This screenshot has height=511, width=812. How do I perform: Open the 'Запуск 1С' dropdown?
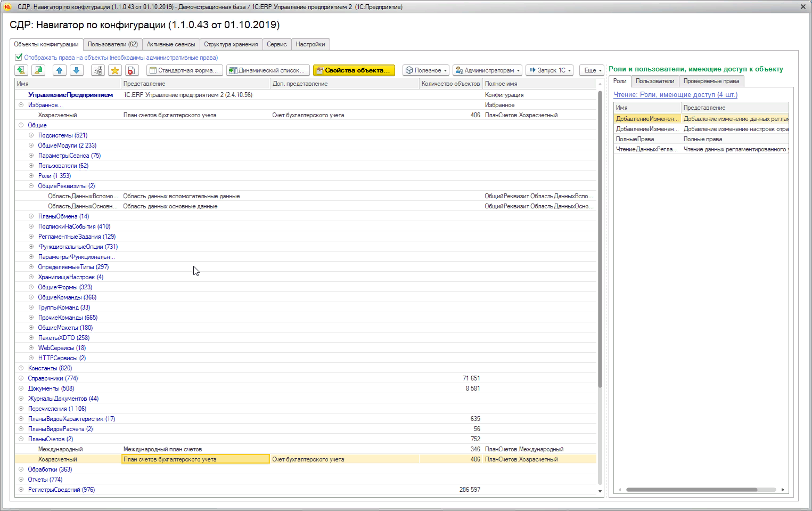click(549, 70)
